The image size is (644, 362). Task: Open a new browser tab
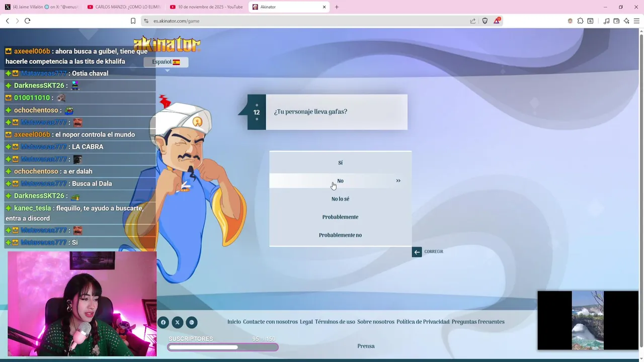pos(337,7)
